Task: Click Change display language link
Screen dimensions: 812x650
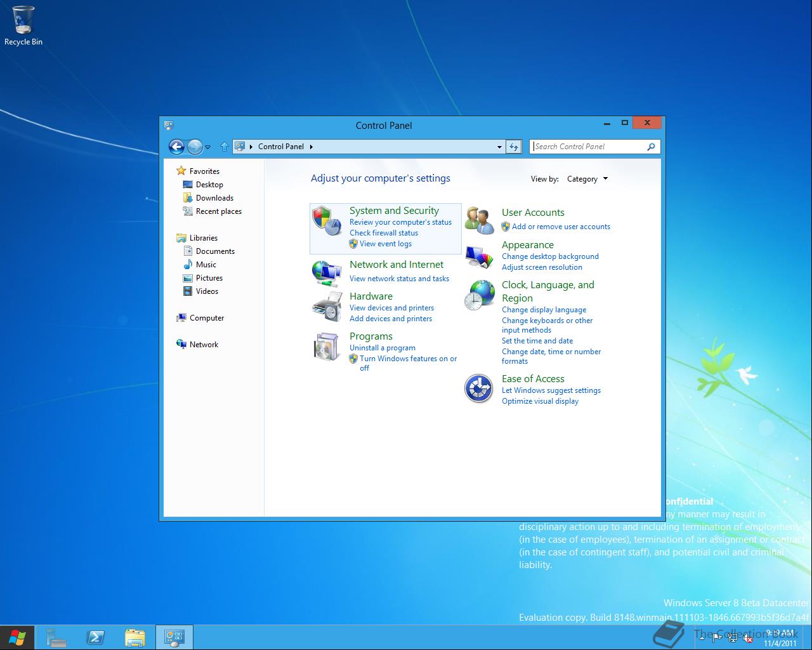Action: pyautogui.click(x=544, y=310)
